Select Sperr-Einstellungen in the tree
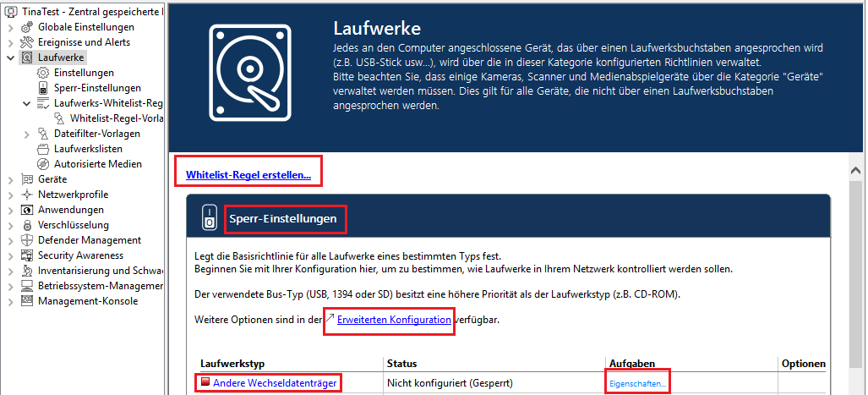The height and width of the screenshot is (395, 868). click(x=97, y=88)
